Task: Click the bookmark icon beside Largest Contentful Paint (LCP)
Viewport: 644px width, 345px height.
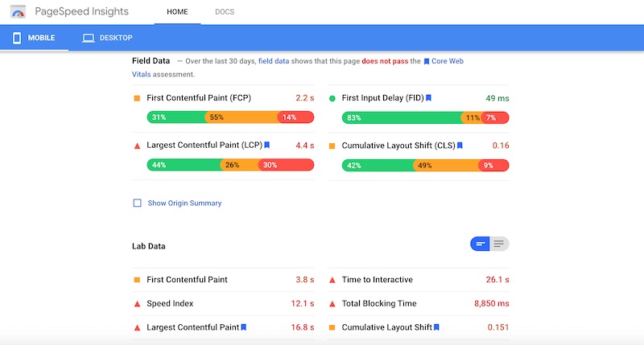Action: tap(267, 145)
